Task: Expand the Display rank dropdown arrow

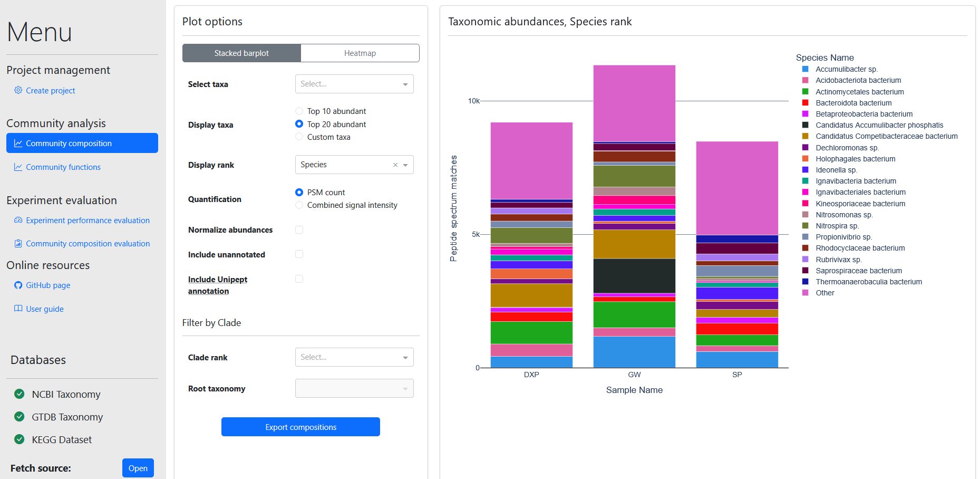Action: click(x=405, y=165)
